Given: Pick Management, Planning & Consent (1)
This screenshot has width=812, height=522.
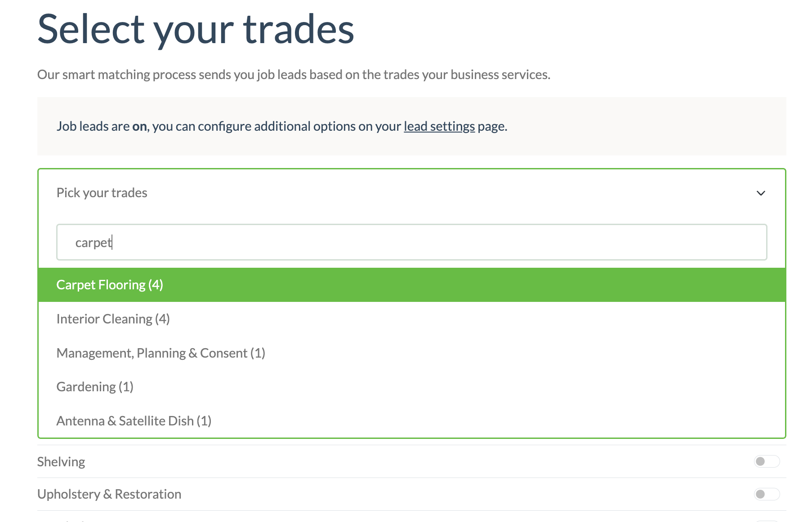Looking at the screenshot, I should (161, 353).
